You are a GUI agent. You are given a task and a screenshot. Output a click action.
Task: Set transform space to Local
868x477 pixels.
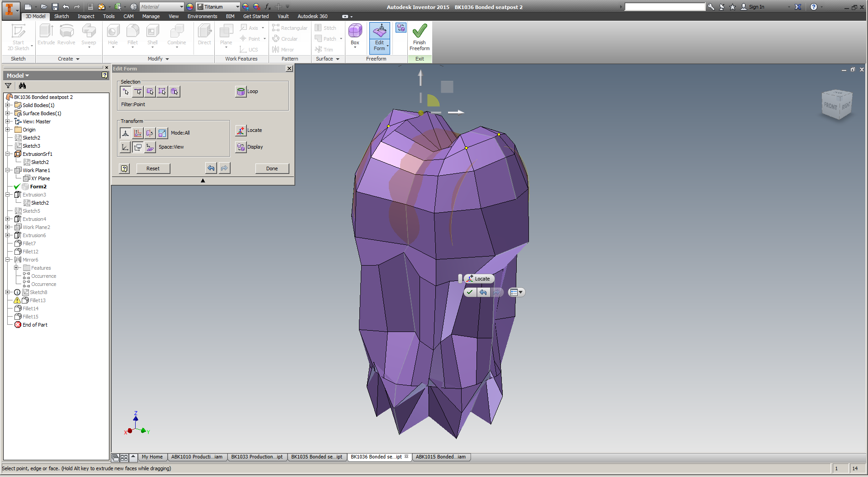tap(150, 147)
